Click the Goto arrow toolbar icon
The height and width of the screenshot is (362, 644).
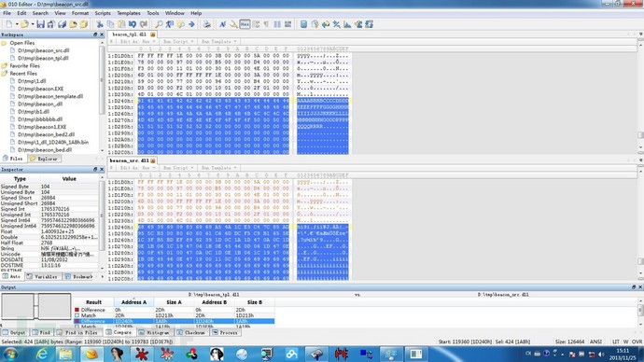click(x=192, y=24)
